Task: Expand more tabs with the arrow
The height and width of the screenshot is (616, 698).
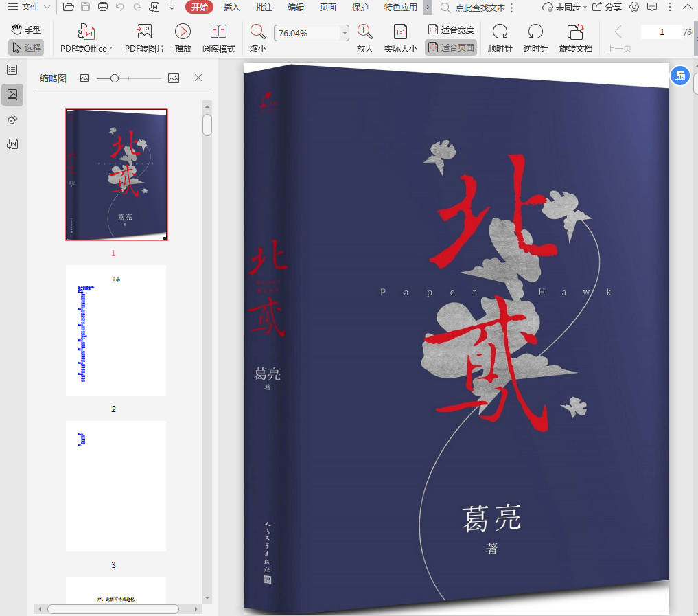Action: pos(428,7)
